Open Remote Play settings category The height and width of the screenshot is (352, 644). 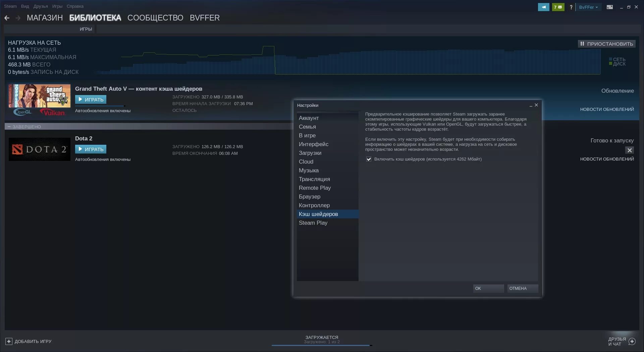328,188
